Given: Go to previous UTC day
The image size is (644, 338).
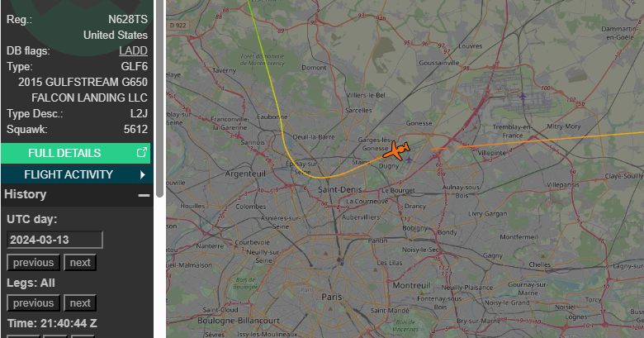Looking at the screenshot, I should 33,262.
